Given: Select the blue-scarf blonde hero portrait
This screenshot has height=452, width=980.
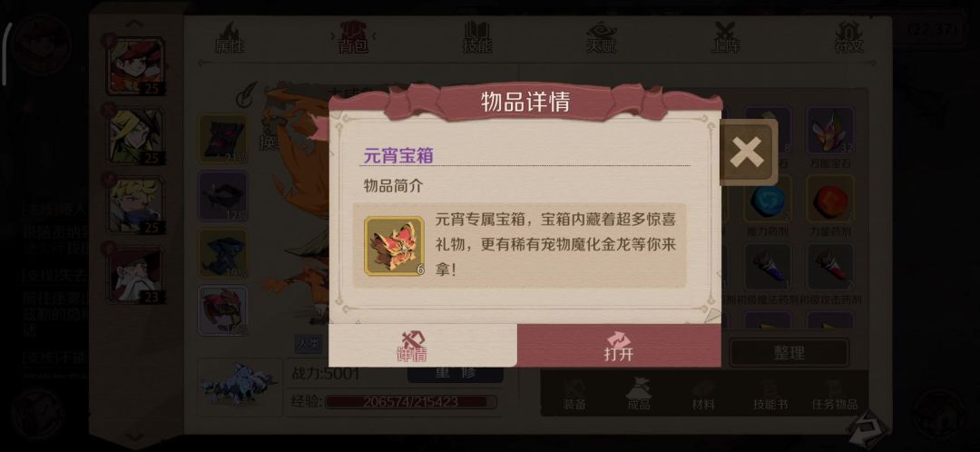Looking at the screenshot, I should point(135,205).
